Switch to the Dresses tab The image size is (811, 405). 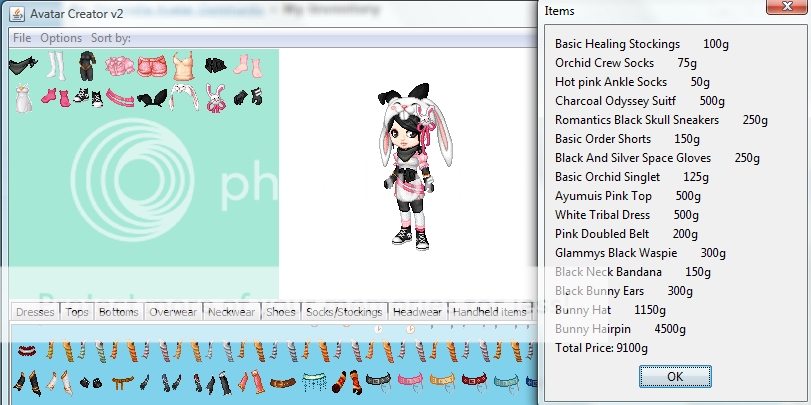35,312
